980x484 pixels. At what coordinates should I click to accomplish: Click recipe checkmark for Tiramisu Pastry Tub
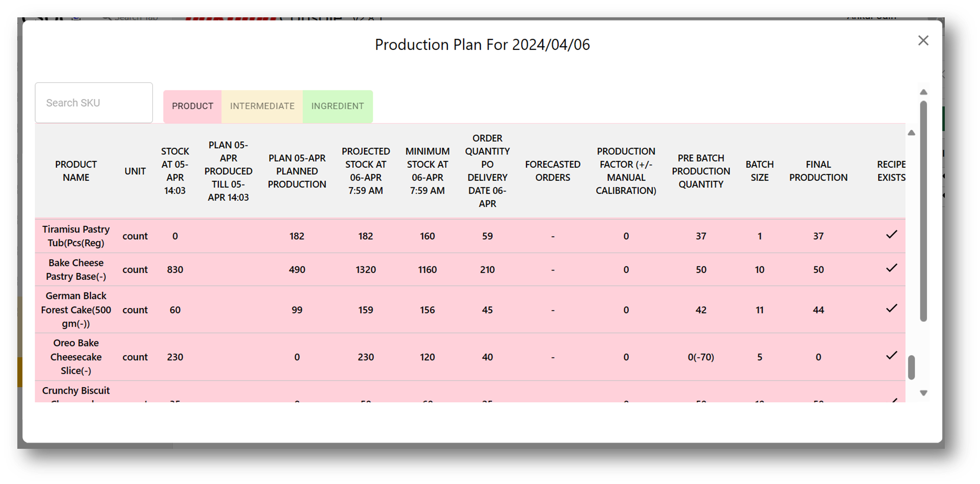point(891,235)
